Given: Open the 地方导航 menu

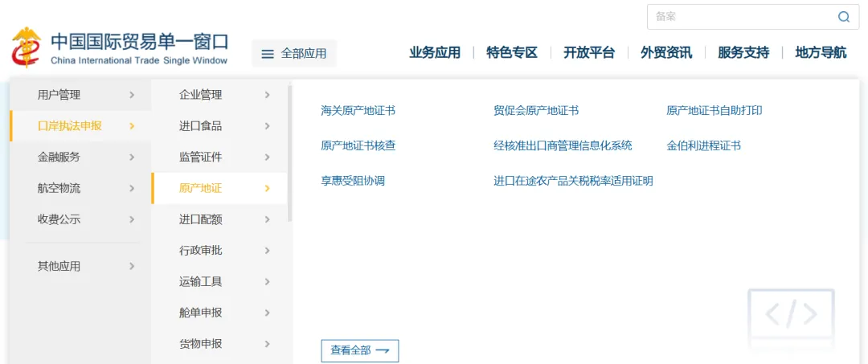Looking at the screenshot, I should pos(821,52).
